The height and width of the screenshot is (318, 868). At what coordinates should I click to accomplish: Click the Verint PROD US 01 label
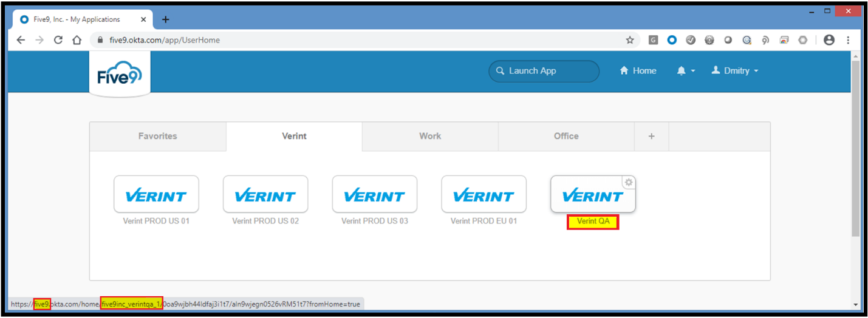coord(156,221)
